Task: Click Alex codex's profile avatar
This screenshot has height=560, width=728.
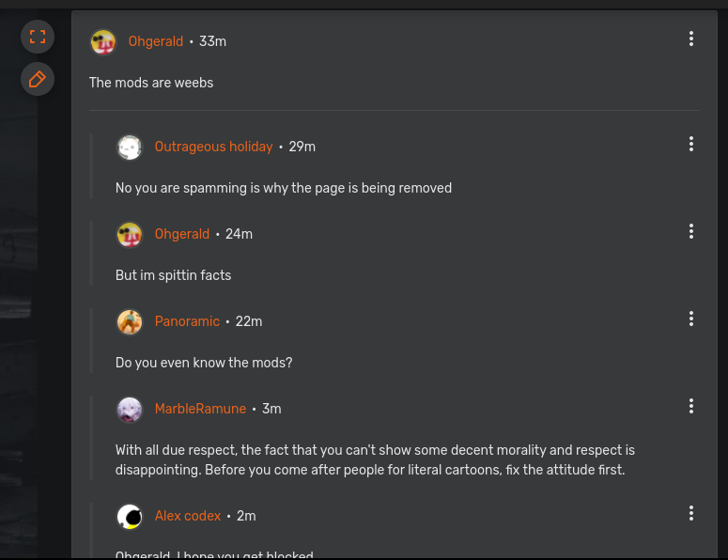Action: [x=130, y=517]
